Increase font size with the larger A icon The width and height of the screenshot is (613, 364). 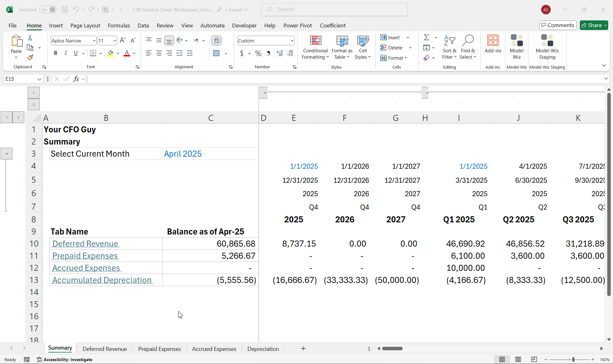[x=123, y=41]
